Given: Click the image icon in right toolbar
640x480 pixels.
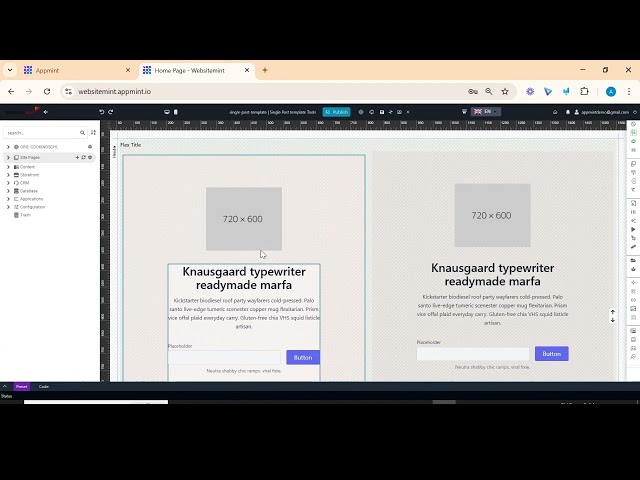Looking at the screenshot, I should click(633, 309).
